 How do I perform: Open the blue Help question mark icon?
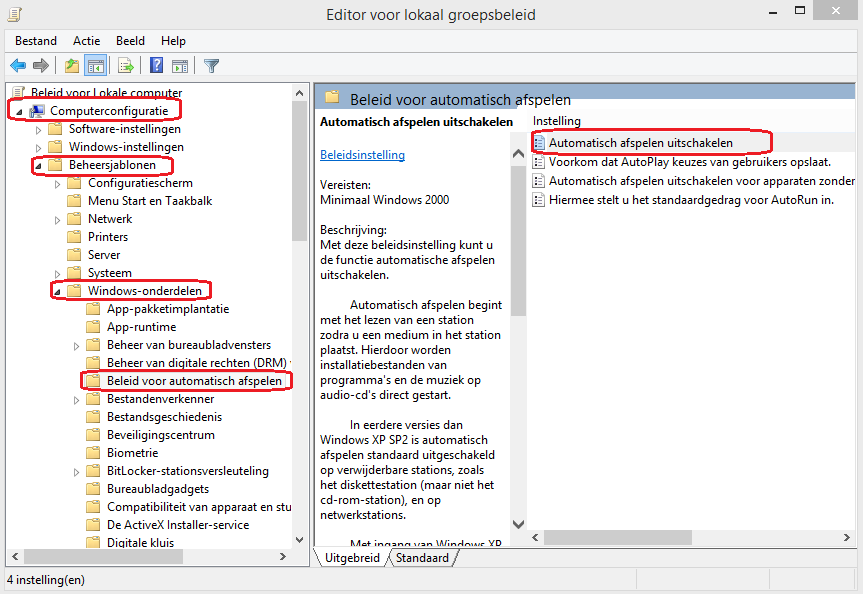[156, 66]
